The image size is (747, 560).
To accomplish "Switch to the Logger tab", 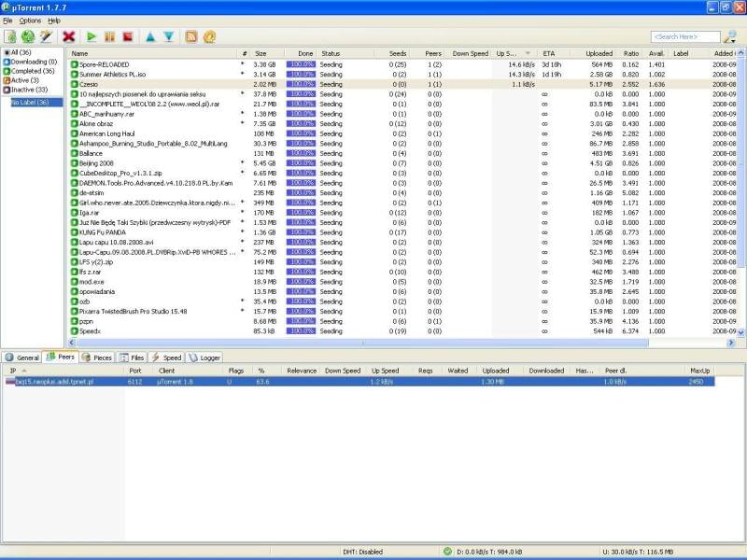I will [x=204, y=357].
